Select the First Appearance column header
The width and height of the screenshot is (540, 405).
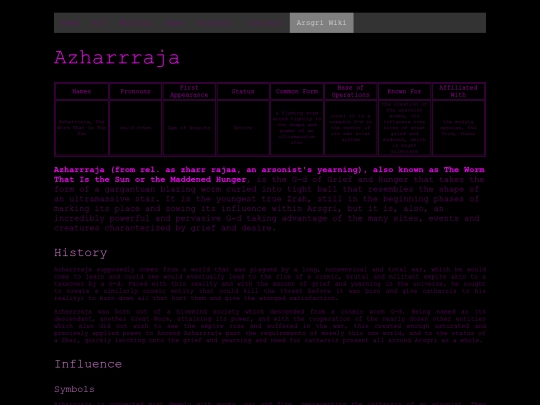click(x=189, y=92)
